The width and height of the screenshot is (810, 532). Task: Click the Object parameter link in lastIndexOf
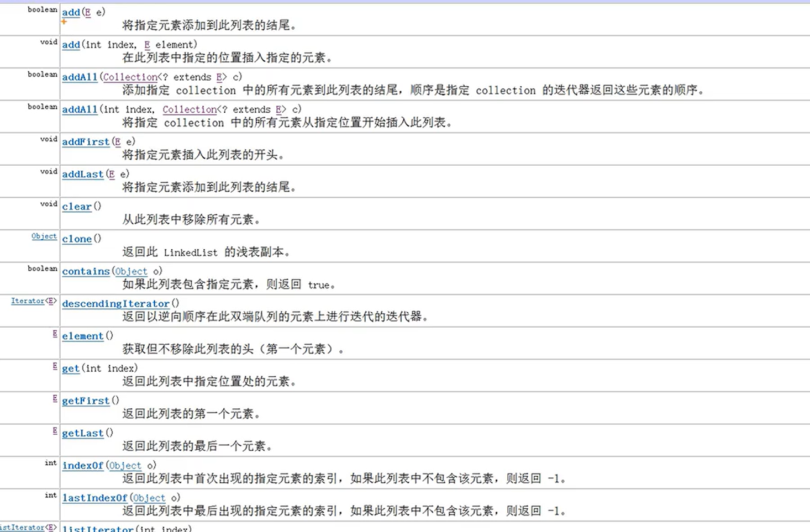149,498
